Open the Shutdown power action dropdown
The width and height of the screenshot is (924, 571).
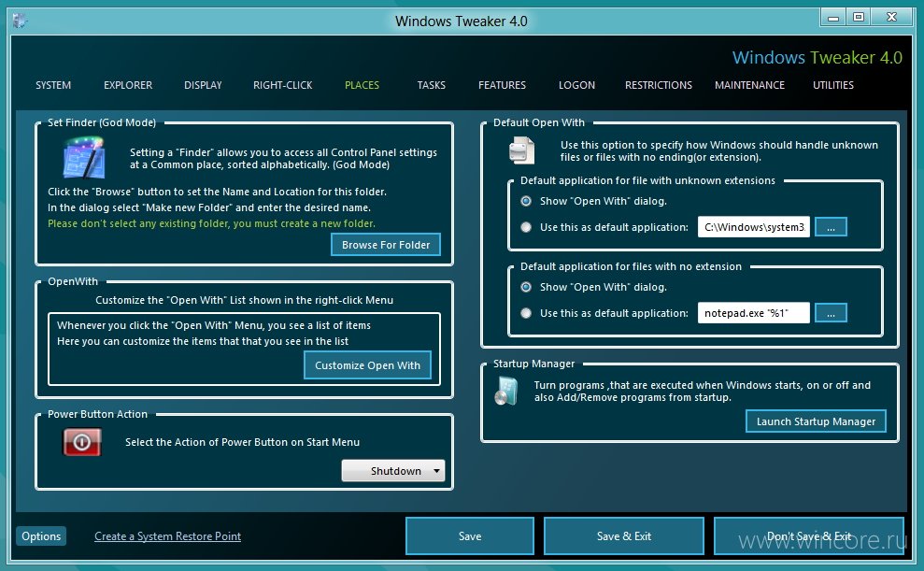393,471
